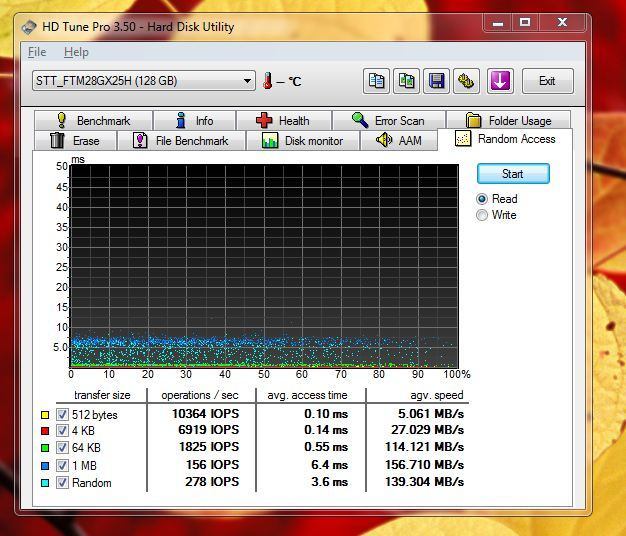Switch to the Benchmark tab
This screenshot has height=536, width=626.
[93, 120]
